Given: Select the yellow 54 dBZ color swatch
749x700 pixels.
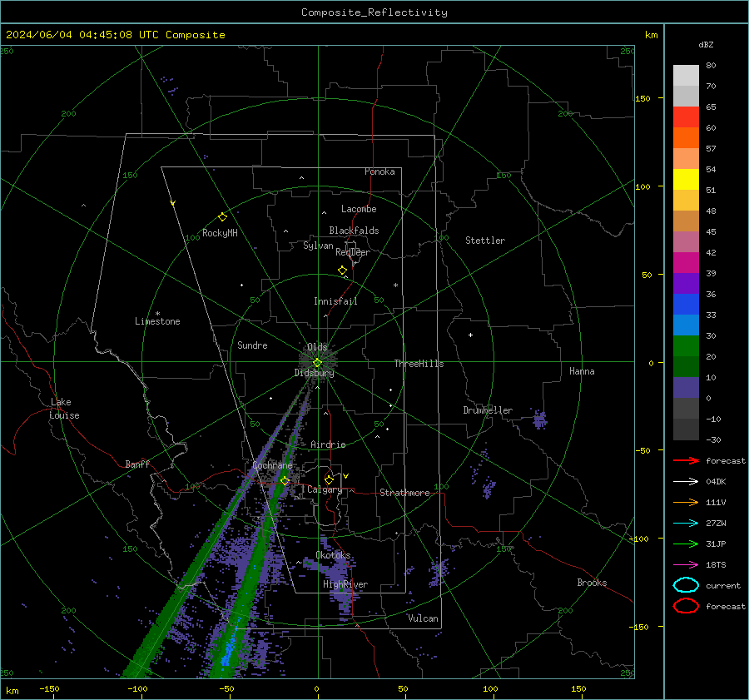Looking at the screenshot, I should [686, 179].
